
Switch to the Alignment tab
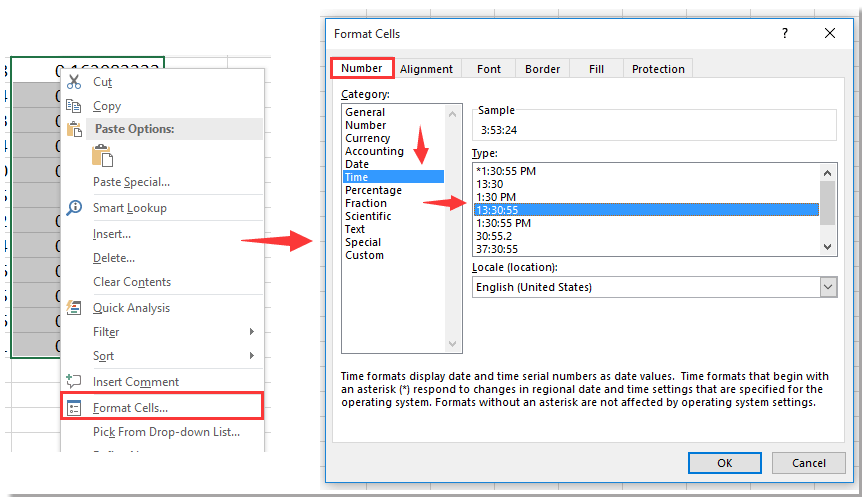426,69
